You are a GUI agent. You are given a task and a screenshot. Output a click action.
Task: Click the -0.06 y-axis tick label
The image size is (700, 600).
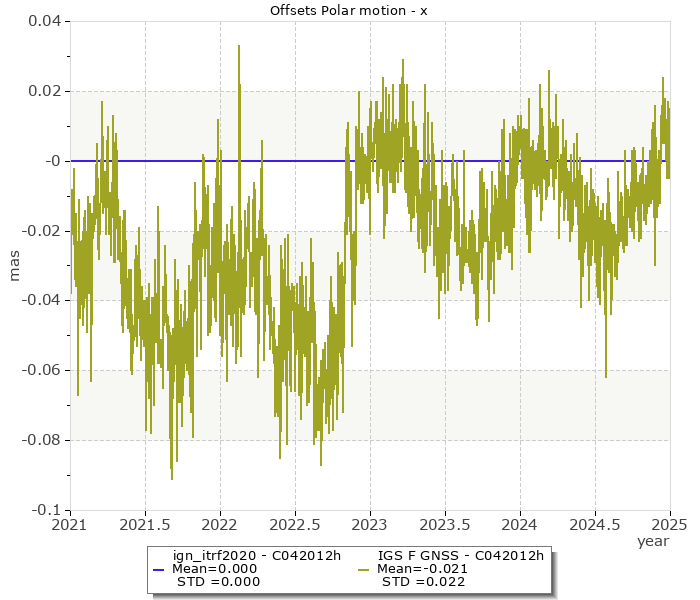click(x=42, y=370)
